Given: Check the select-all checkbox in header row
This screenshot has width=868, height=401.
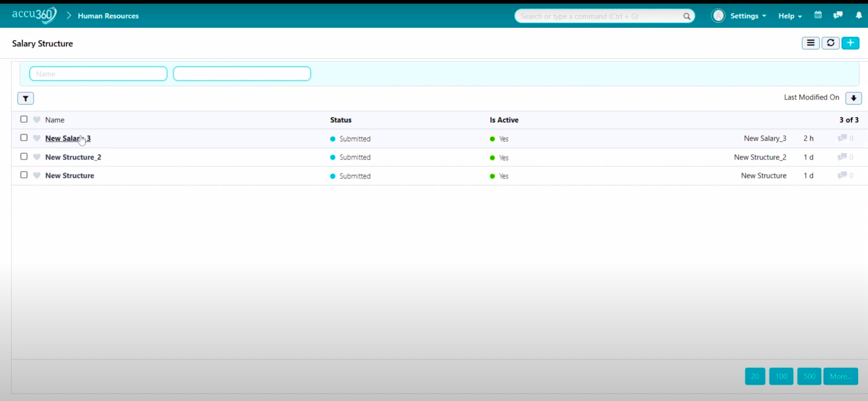Looking at the screenshot, I should pyautogui.click(x=24, y=119).
